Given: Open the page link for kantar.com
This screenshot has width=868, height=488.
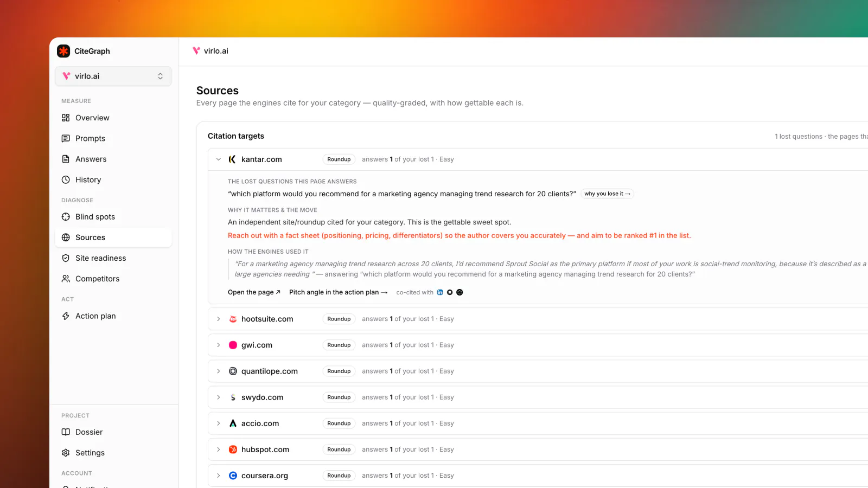Looking at the screenshot, I should pyautogui.click(x=254, y=292).
